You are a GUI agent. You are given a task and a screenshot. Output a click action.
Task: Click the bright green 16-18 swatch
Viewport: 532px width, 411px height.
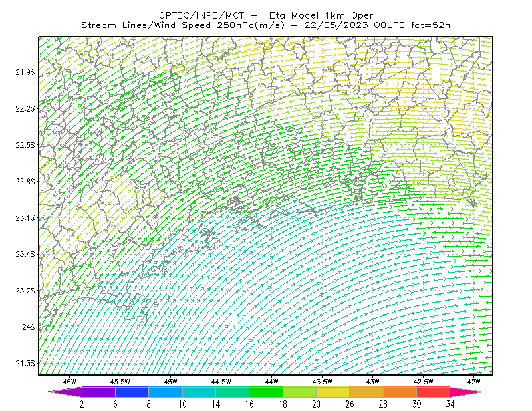[266, 392]
